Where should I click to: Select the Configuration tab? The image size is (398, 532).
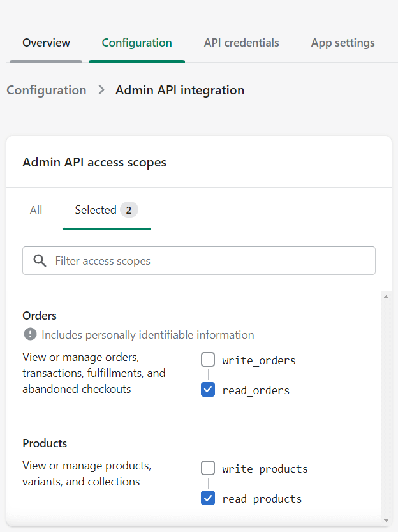[x=136, y=43]
